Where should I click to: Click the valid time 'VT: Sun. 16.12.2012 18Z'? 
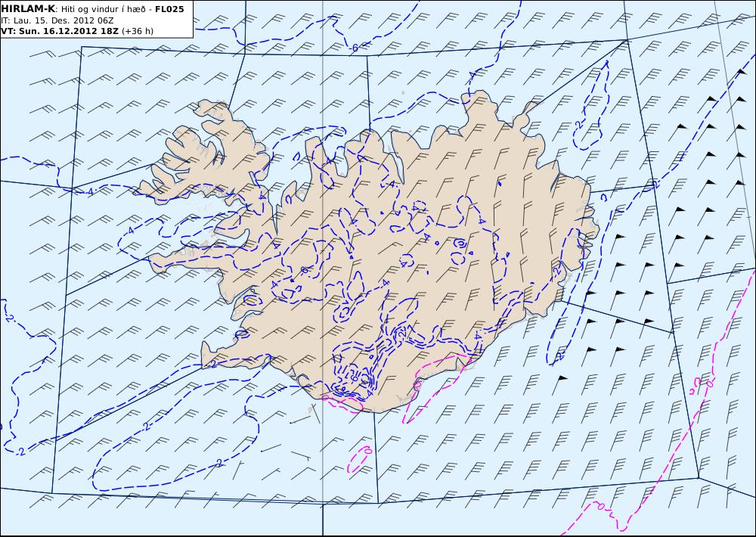click(60, 31)
